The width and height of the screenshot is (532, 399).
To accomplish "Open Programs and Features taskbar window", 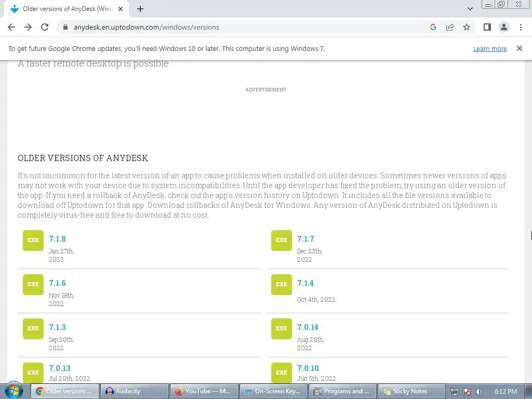I will pos(343,391).
